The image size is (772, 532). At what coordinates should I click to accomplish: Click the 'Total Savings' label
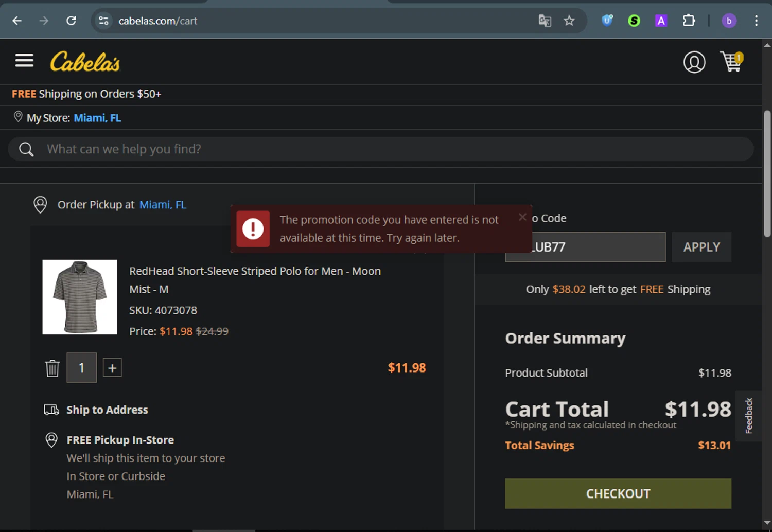[539, 446]
